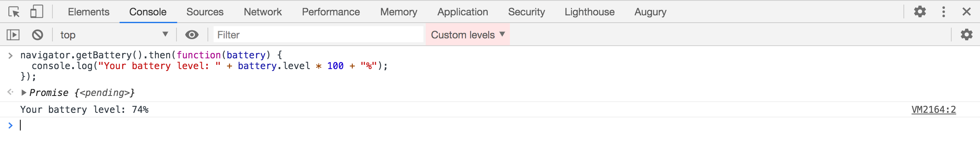Image resolution: width=980 pixels, height=142 pixels.
Task: Close the DevTools panel
Action: (967, 12)
